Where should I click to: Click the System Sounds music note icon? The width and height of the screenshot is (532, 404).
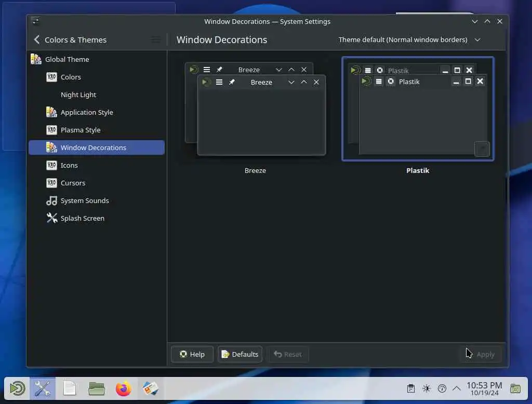(x=51, y=200)
